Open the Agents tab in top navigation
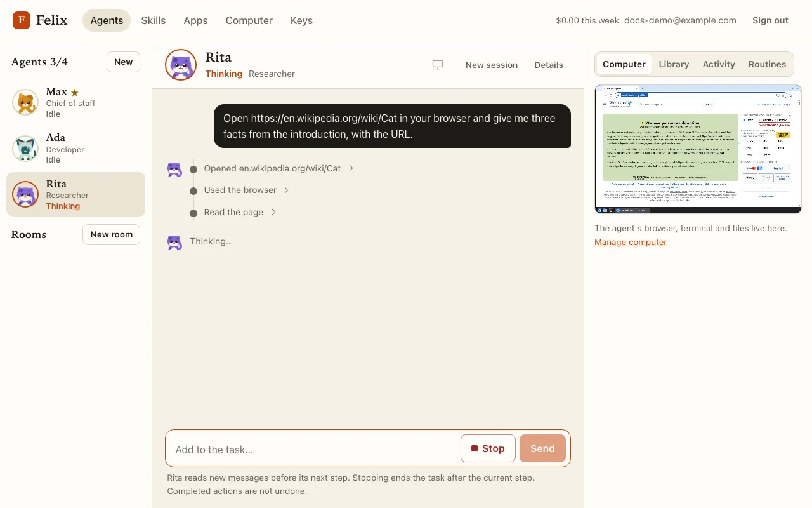Image resolution: width=812 pixels, height=508 pixels. 107,20
